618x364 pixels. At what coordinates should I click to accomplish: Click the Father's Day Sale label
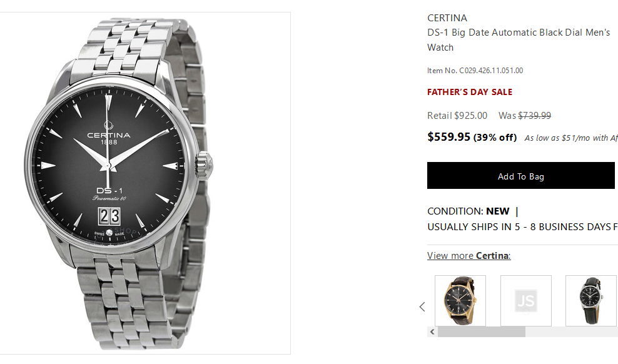(x=469, y=92)
